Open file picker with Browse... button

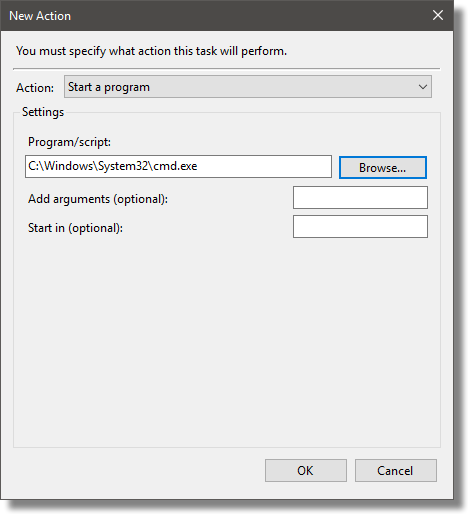tap(383, 167)
